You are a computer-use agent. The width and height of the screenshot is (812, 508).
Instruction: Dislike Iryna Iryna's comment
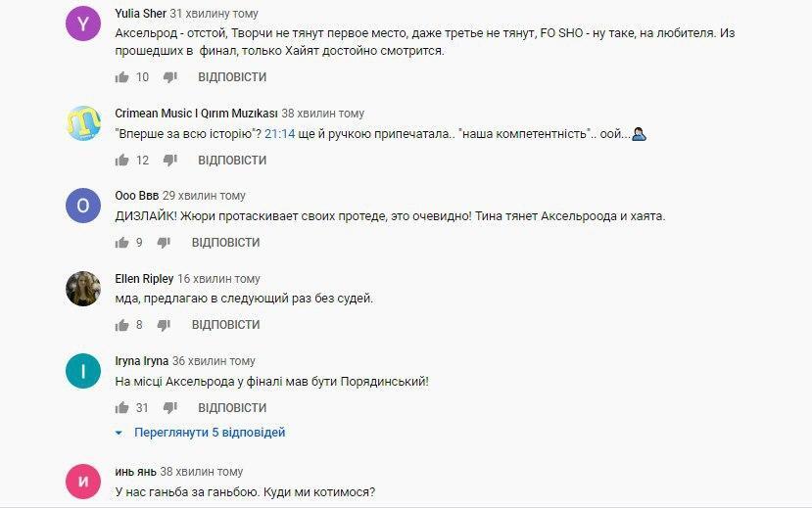(169, 407)
